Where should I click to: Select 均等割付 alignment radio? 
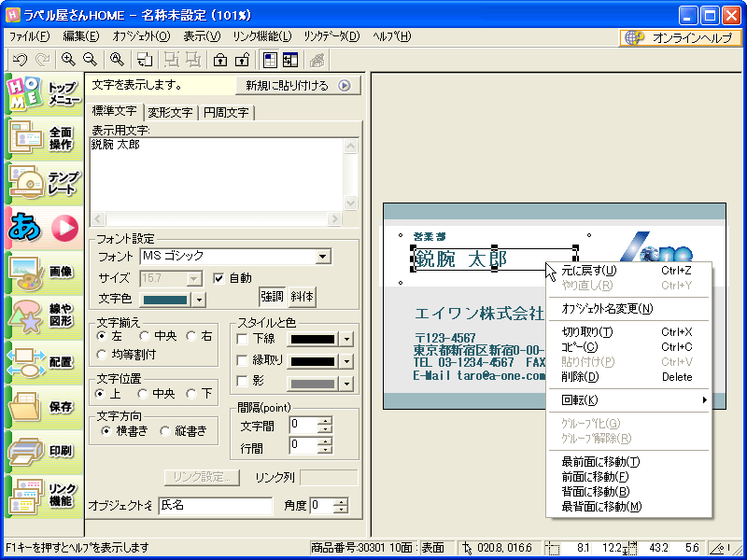coord(102,355)
